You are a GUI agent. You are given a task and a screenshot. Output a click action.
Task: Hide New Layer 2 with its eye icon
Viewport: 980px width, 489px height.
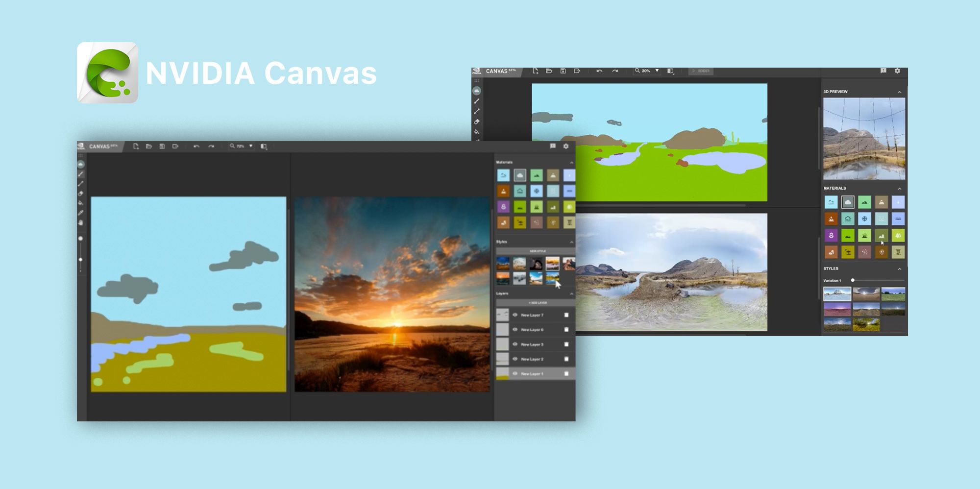[x=515, y=359]
